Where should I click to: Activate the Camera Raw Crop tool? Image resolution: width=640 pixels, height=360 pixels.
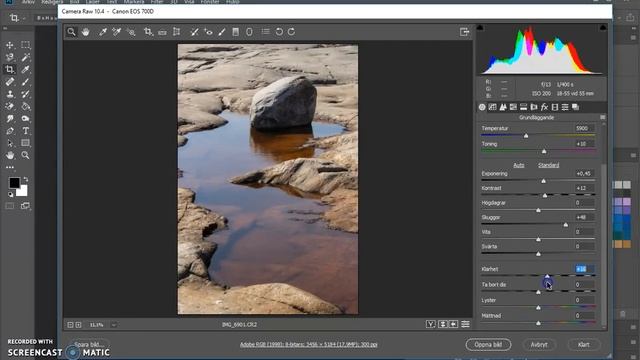148,32
